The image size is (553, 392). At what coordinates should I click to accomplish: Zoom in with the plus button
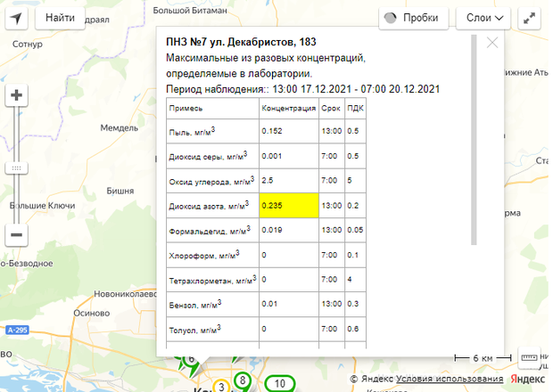point(18,95)
